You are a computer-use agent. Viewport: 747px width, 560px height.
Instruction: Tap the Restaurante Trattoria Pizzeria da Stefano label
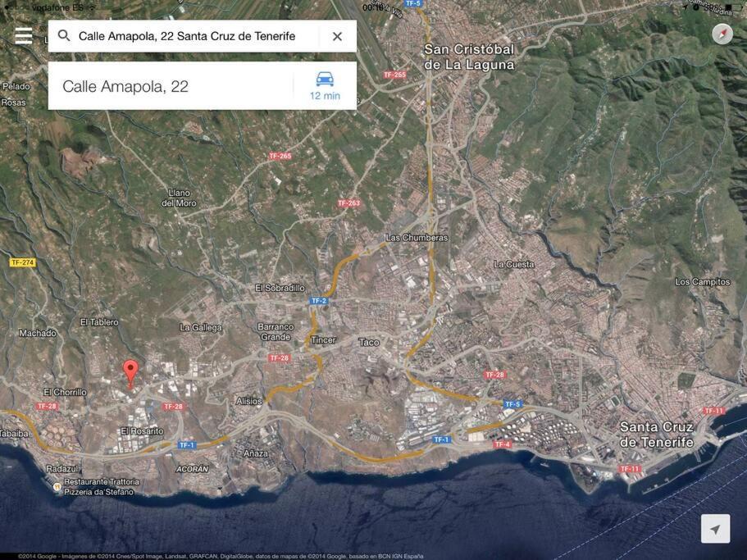102,487
